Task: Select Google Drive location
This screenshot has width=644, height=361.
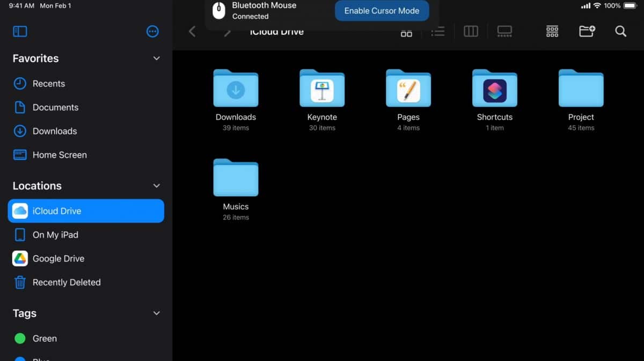Action: pos(59,258)
